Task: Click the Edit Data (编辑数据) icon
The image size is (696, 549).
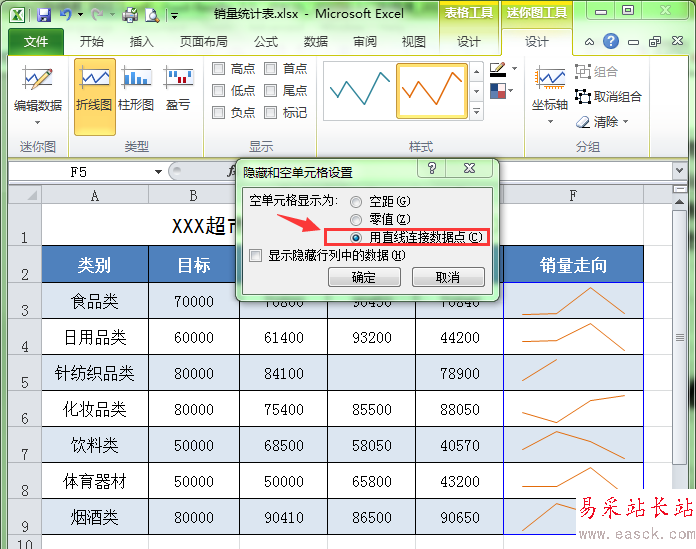Action: pyautogui.click(x=38, y=79)
